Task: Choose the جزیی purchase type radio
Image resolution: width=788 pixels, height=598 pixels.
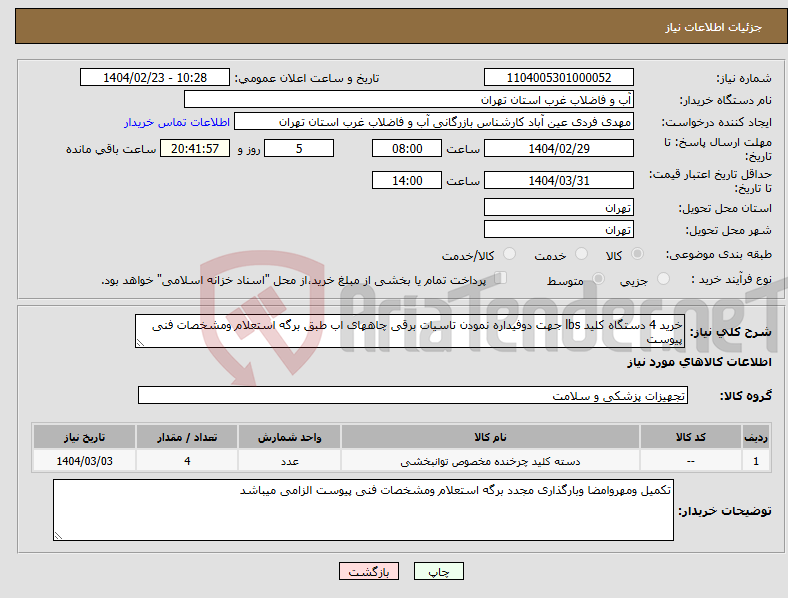Action: tap(663, 278)
